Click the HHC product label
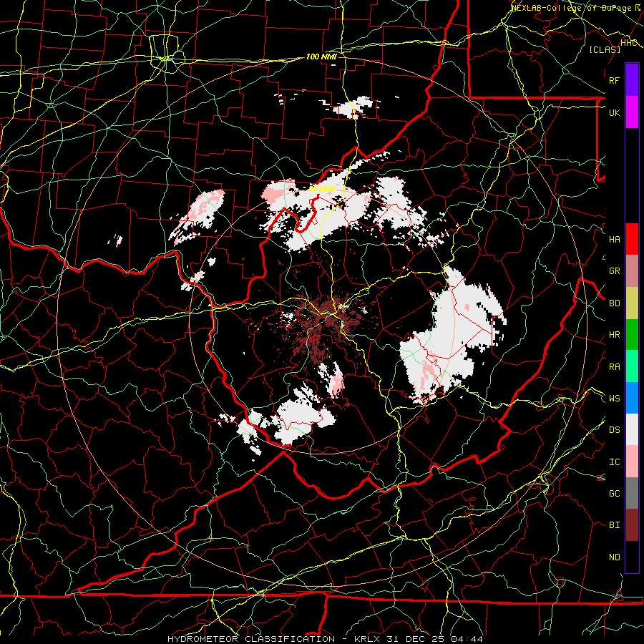This screenshot has height=644, width=644. click(x=629, y=43)
